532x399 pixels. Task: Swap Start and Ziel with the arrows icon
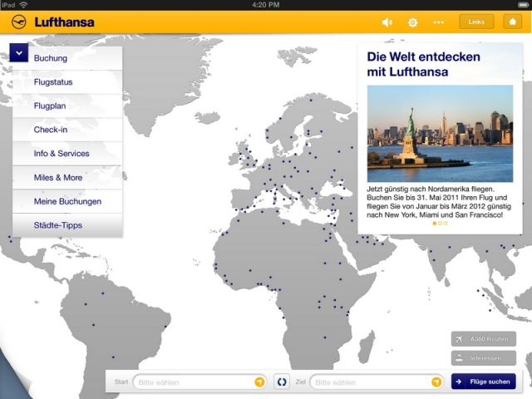[282, 382]
